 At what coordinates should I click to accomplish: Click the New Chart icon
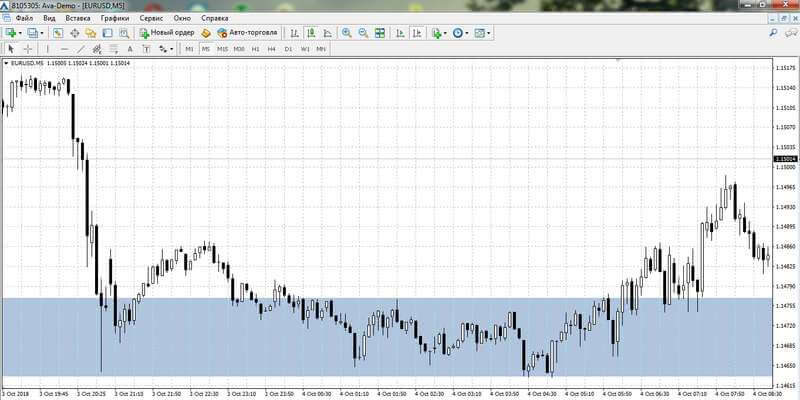[x=11, y=33]
